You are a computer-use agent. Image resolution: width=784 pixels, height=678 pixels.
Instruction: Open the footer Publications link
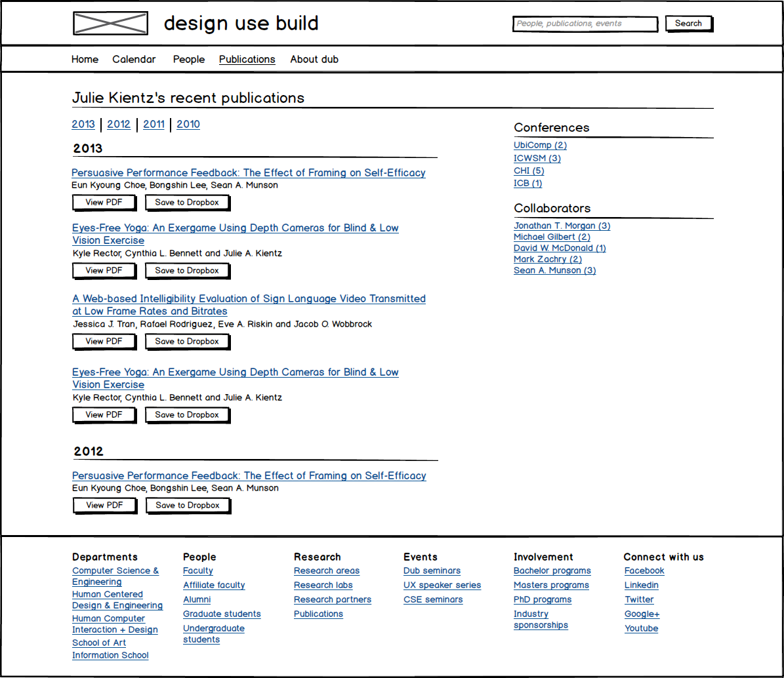pyautogui.click(x=318, y=614)
